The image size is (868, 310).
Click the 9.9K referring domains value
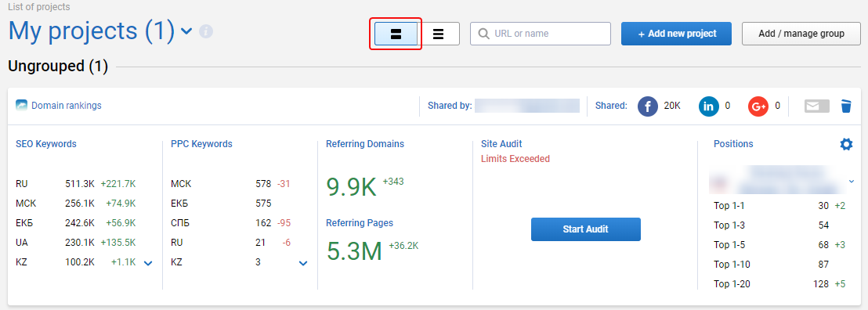click(x=351, y=187)
